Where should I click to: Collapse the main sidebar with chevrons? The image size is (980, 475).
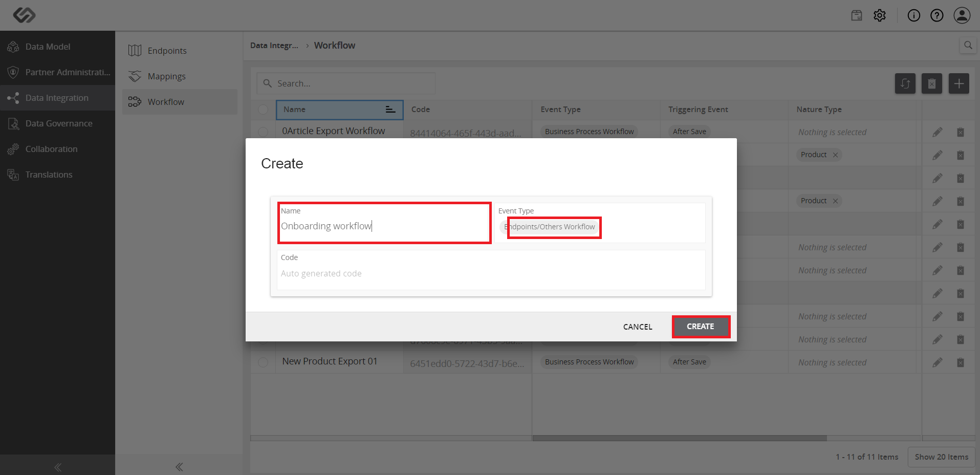tap(58, 467)
